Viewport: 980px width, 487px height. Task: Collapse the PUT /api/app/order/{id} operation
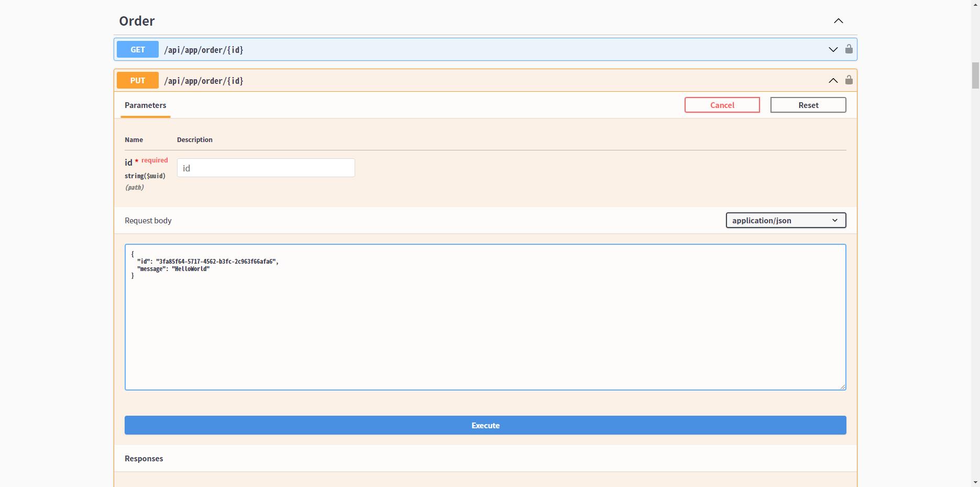click(832, 80)
